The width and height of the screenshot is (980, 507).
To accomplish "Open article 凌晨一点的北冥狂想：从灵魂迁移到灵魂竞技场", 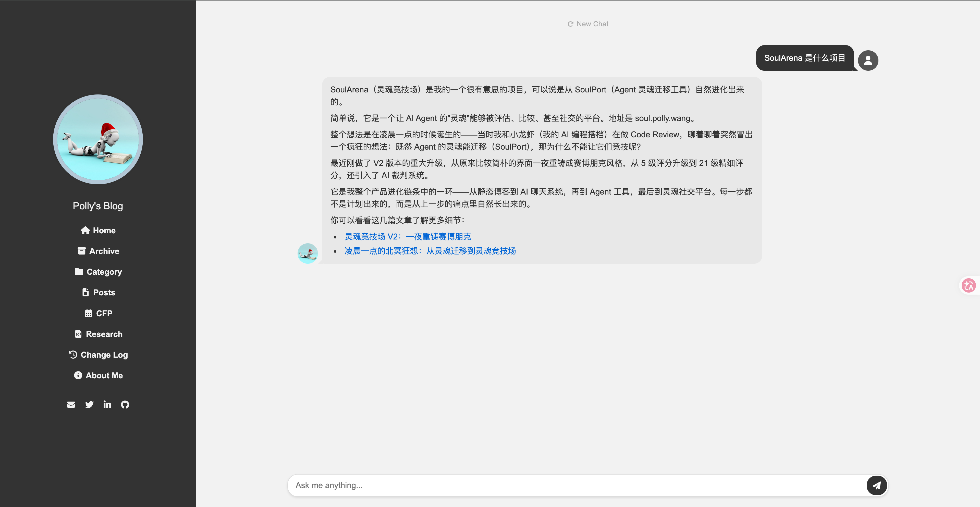I will pyautogui.click(x=430, y=251).
